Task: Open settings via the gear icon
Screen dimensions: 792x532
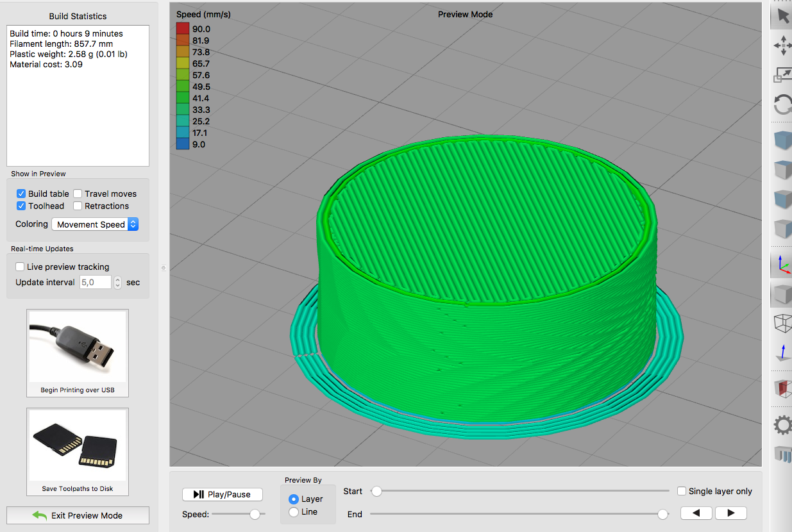Action: 782,425
